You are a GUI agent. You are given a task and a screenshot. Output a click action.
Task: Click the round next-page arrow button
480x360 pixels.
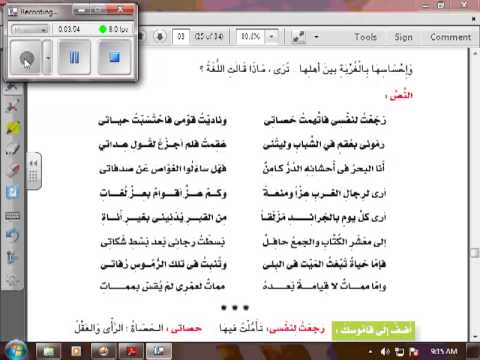click(x=160, y=36)
